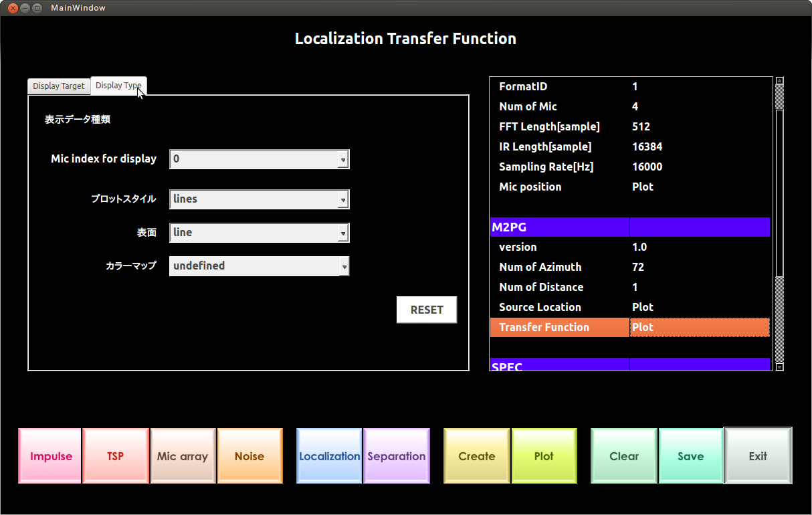
Task: Click Plot next to Mic position
Action: pos(643,187)
